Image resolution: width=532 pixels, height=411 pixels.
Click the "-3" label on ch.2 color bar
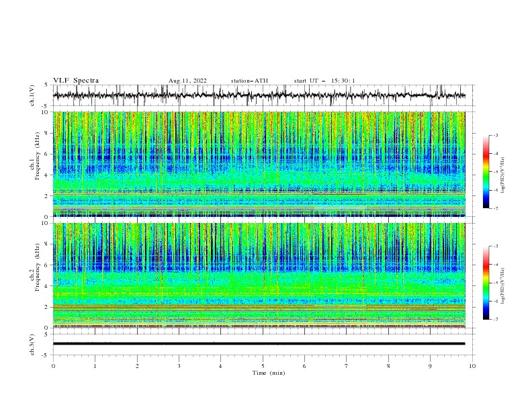point(496,246)
